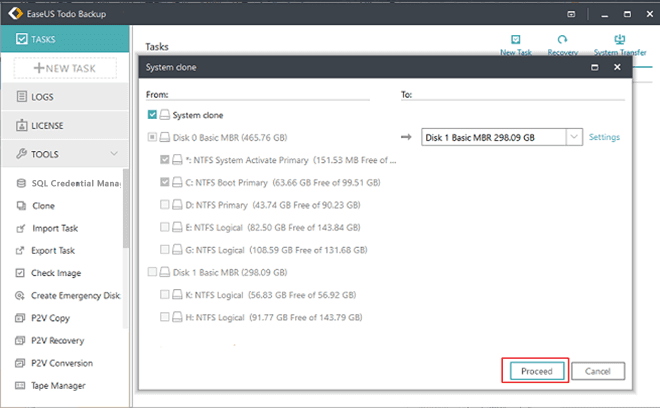Toggle the Disk 0 Basic MBR checkbox
This screenshot has width=660, height=408.
click(152, 137)
